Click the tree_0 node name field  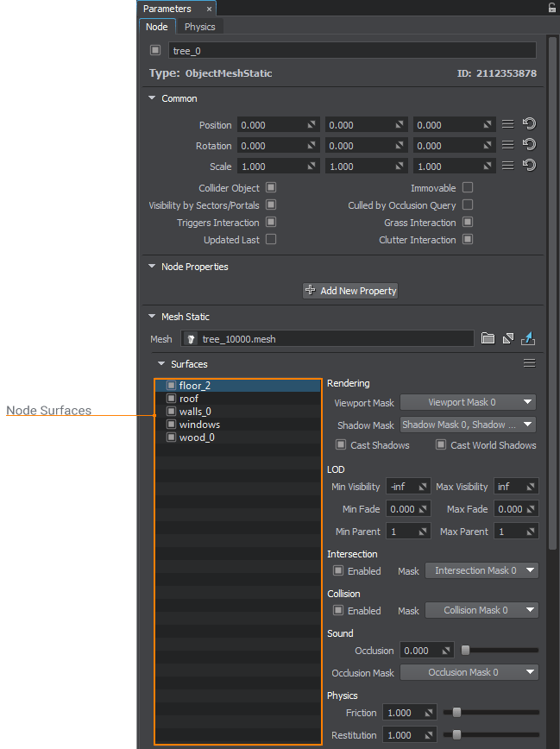[x=351, y=51]
